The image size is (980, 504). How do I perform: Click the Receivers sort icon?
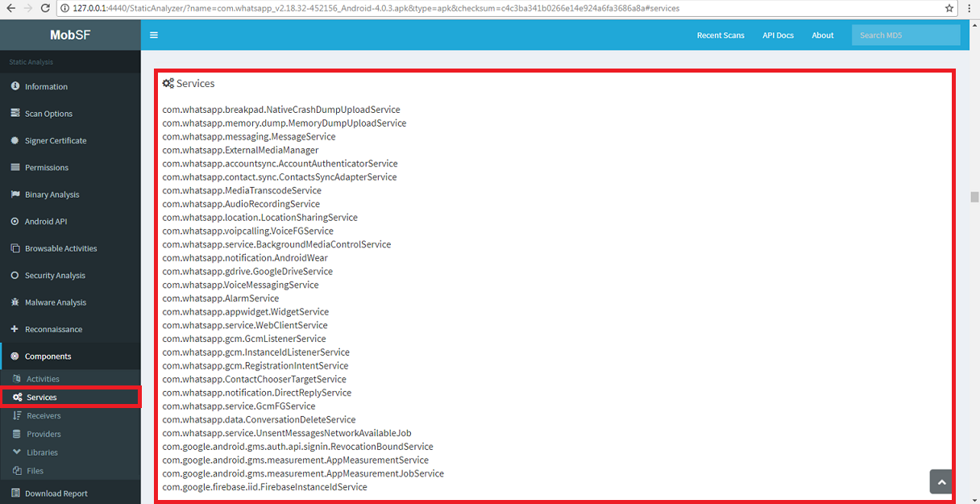click(x=18, y=415)
